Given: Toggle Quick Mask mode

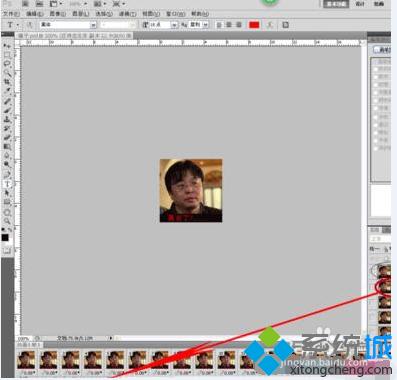Looking at the screenshot, I should [x=6, y=250].
